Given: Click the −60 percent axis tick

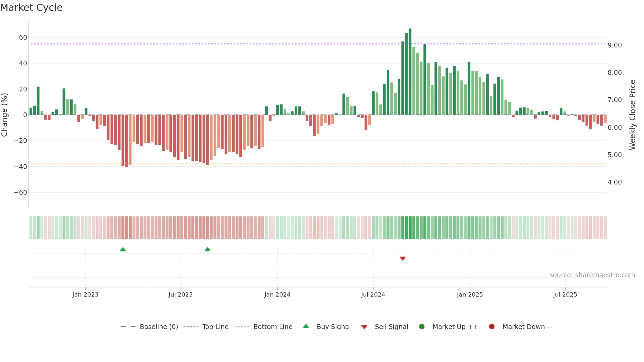Looking at the screenshot, I should coord(21,193).
